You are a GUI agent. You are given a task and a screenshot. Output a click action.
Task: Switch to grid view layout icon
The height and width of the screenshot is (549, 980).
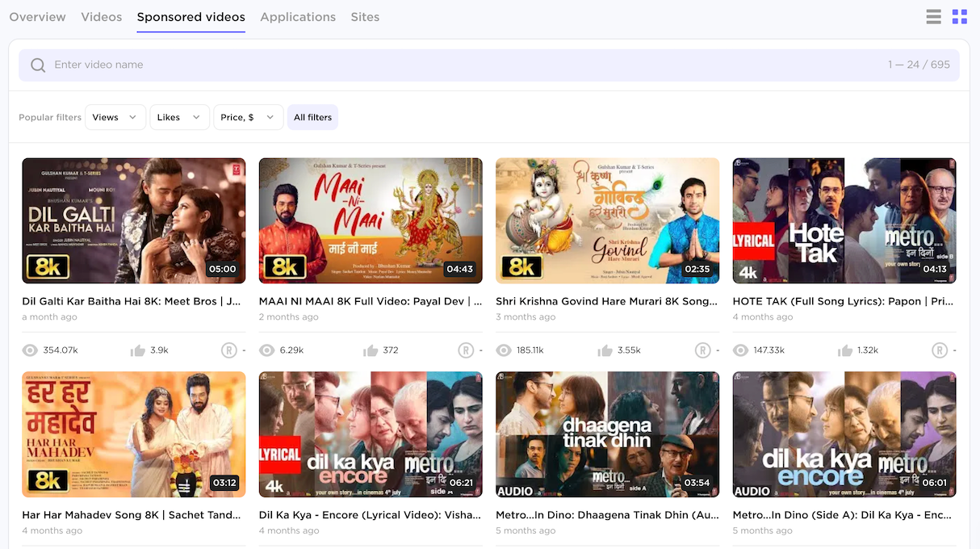[x=959, y=17]
